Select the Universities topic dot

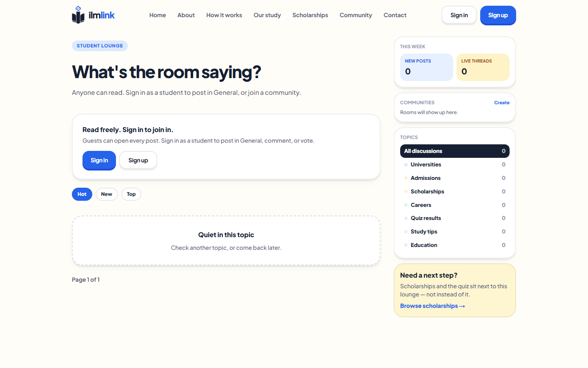tap(406, 165)
